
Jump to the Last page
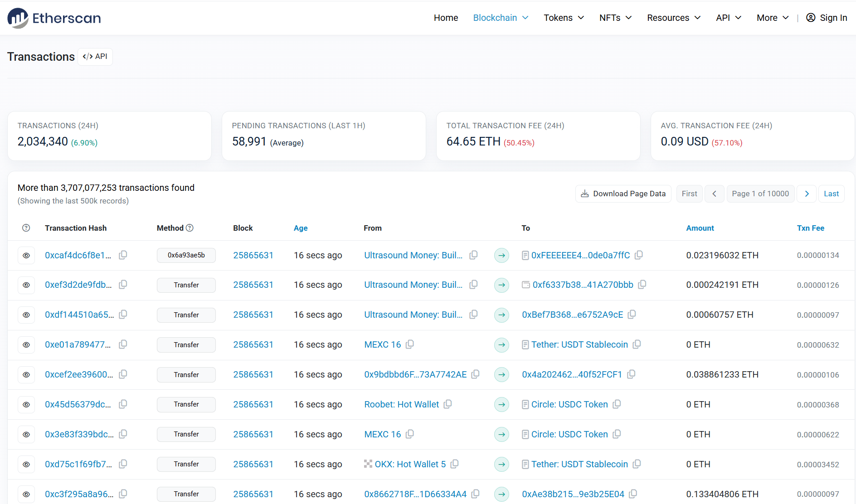pyautogui.click(x=831, y=194)
